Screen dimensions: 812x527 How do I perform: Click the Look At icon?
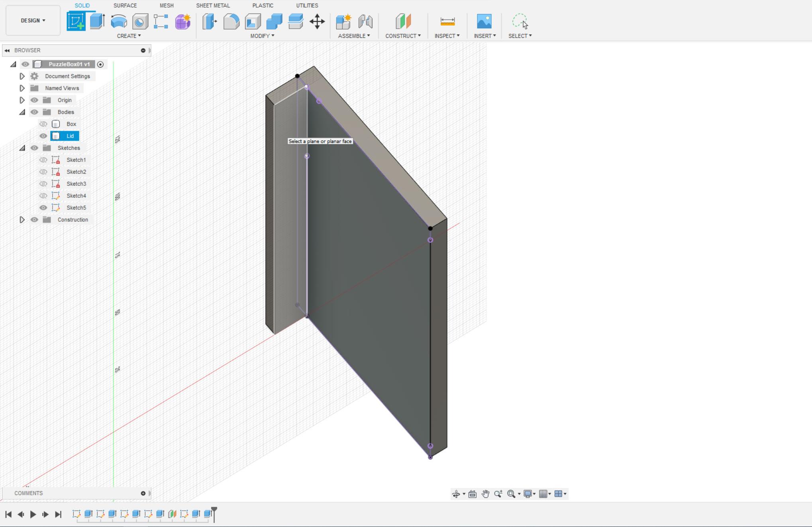473,494
